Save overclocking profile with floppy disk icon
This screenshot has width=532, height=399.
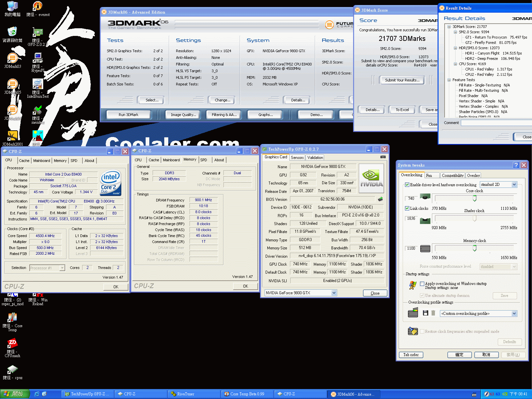[425, 313]
